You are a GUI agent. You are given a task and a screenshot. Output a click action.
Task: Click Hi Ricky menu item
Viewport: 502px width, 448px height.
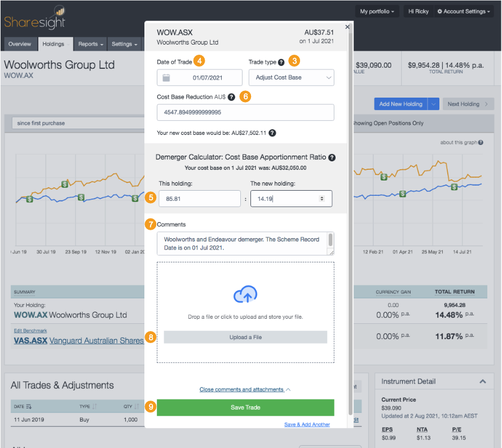coord(418,11)
